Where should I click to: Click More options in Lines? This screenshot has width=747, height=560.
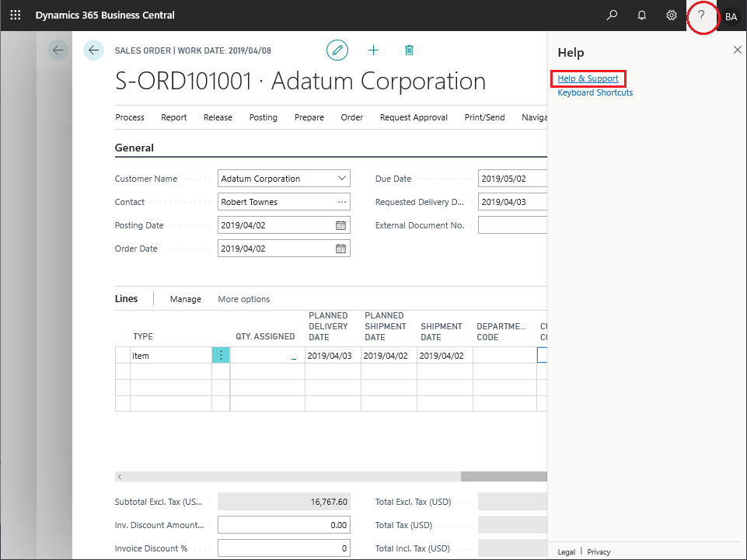[244, 299]
